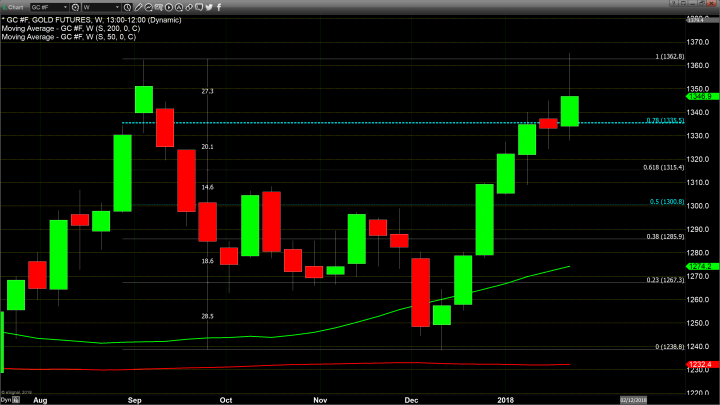Viewport: 720px width, 405px height.
Task: Click the circled play icon in toolbar
Action: tap(169, 7)
